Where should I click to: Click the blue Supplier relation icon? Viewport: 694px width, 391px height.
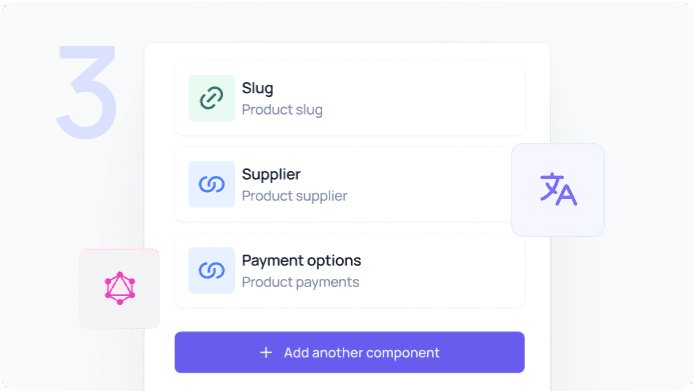tap(212, 184)
